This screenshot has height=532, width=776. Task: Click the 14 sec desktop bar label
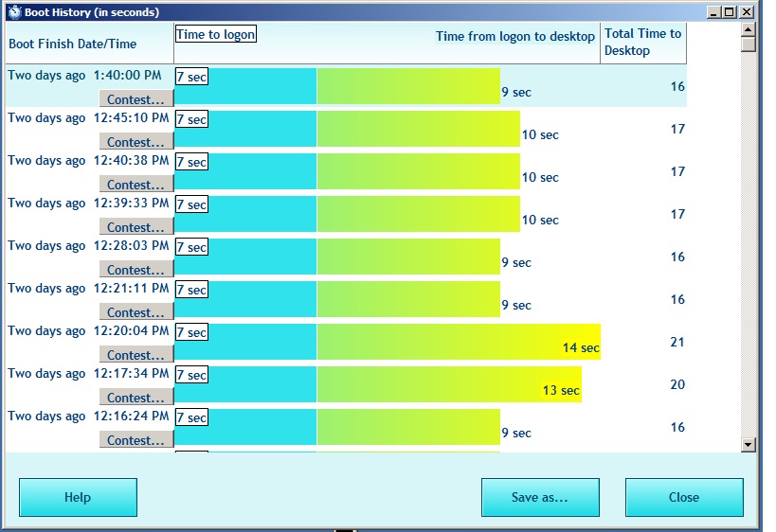pos(581,347)
